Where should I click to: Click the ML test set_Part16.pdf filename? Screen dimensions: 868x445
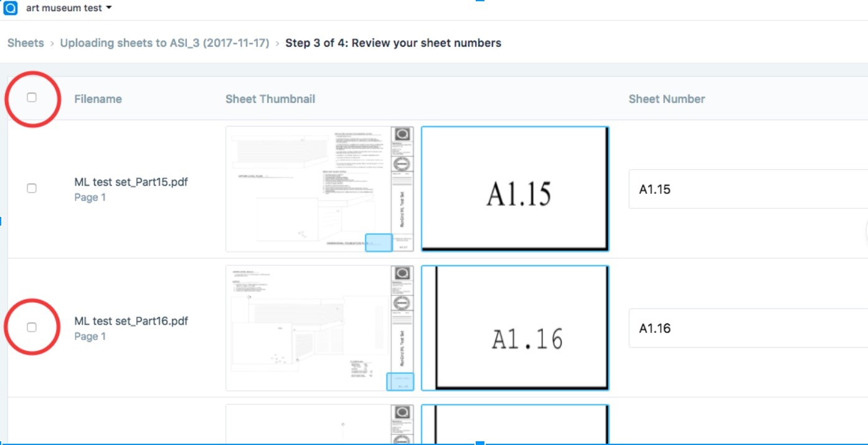coord(131,321)
